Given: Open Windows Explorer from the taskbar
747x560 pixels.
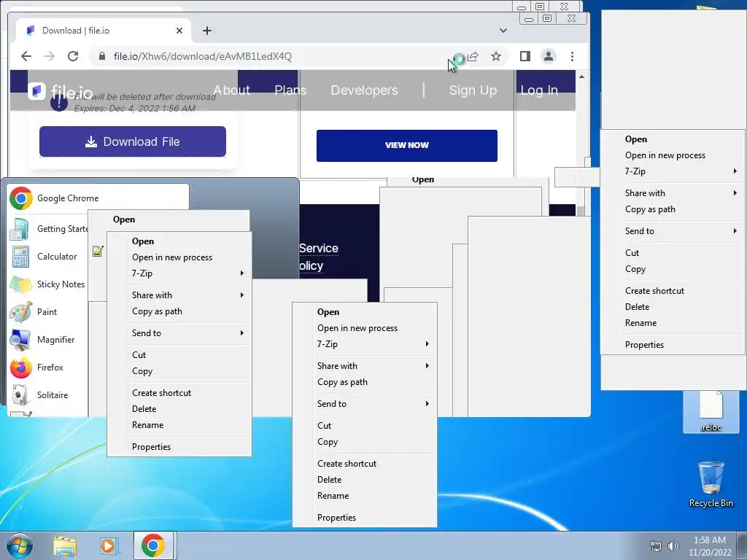Looking at the screenshot, I should pos(65,545).
